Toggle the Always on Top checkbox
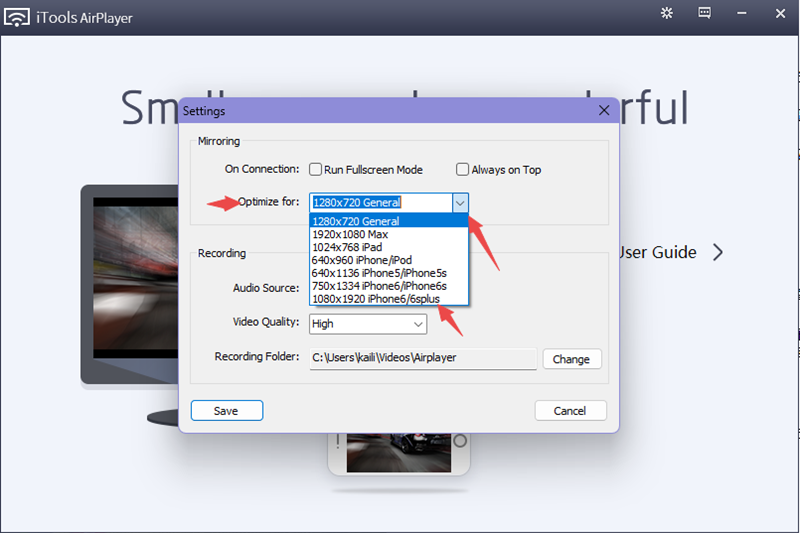This screenshot has width=800, height=533. pos(463,170)
